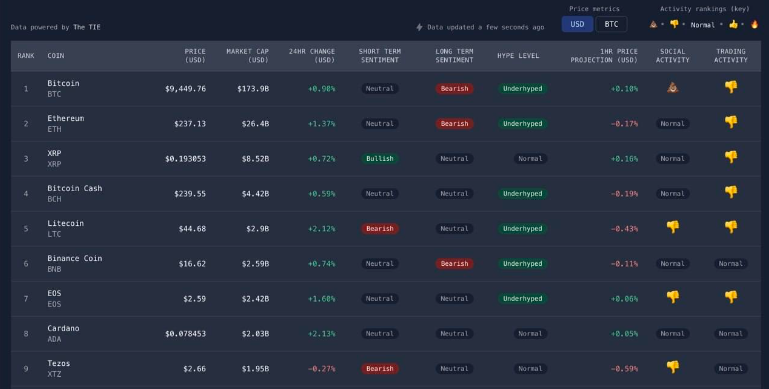The height and width of the screenshot is (389, 769).
Task: Click Litecoin's social activity thumbs-down icon
Action: coord(672,227)
